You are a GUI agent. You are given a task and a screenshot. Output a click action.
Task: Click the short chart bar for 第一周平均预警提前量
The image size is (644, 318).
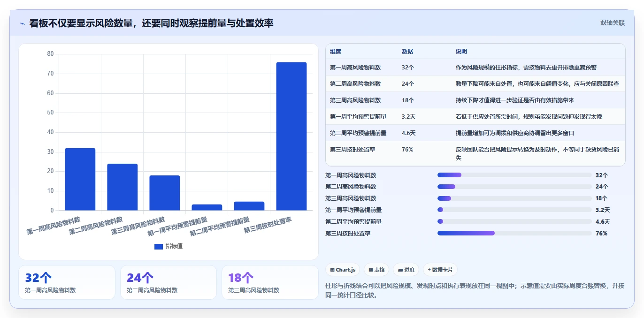point(207,207)
